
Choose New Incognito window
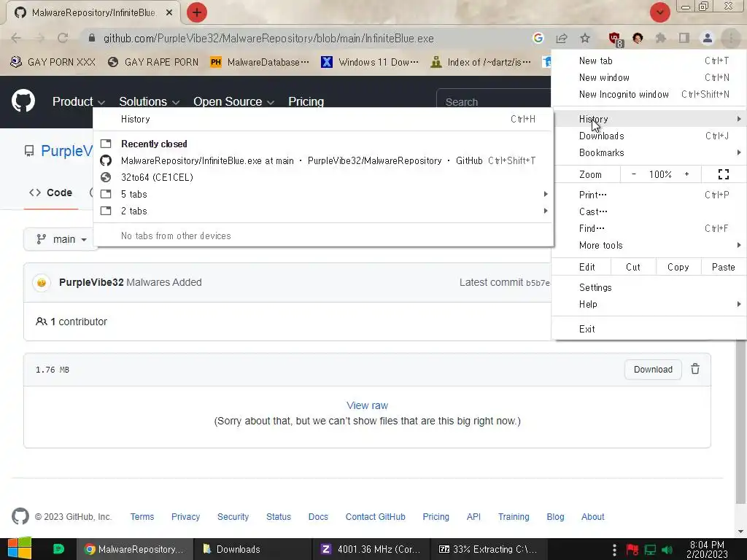tap(649, 94)
